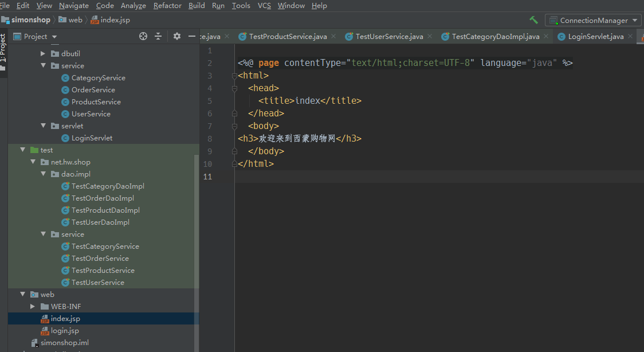Collapse the service folder containing CategoryService

43,65
